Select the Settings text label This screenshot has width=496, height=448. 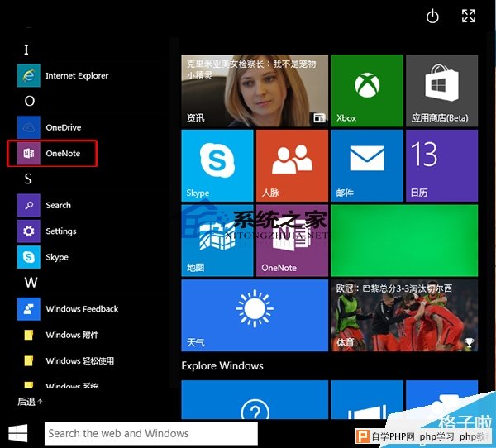61,231
